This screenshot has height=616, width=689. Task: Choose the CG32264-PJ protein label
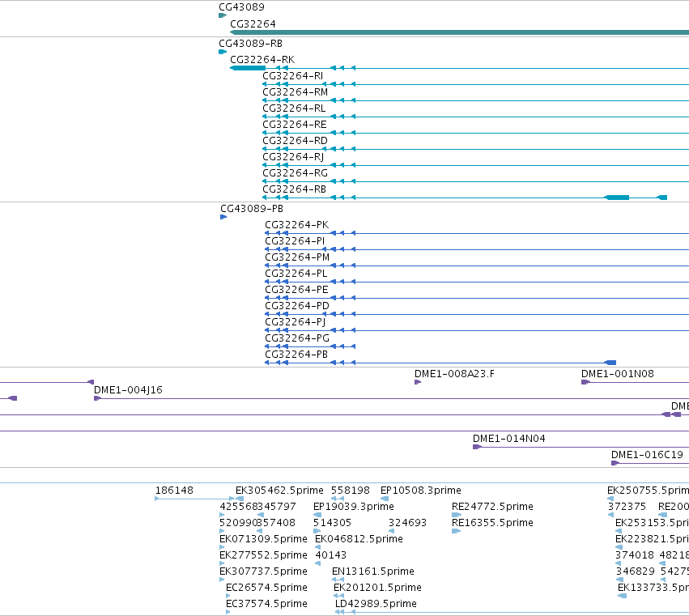(296, 322)
